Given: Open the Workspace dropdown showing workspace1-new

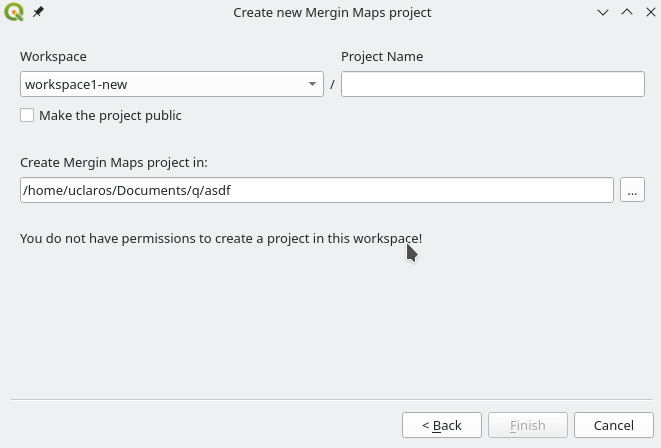Looking at the screenshot, I should coord(172,84).
